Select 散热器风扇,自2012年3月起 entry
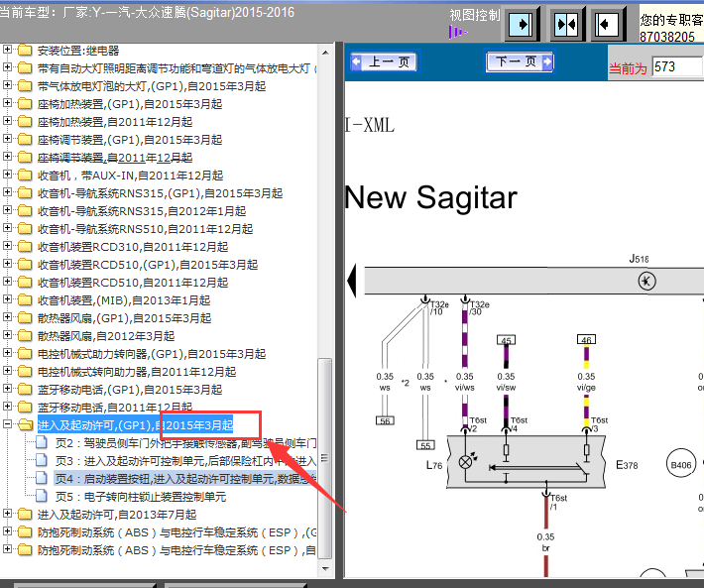The image size is (704, 588). pos(106,336)
